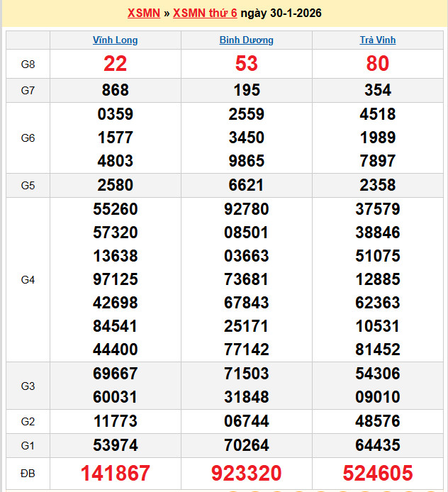Open the XSMN thứ 6 link

click(205, 13)
